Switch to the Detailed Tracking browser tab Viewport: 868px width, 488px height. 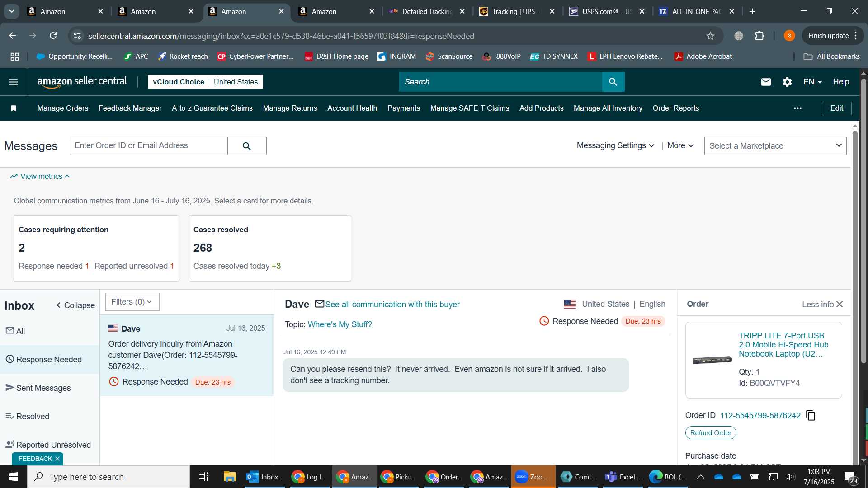[426, 11]
